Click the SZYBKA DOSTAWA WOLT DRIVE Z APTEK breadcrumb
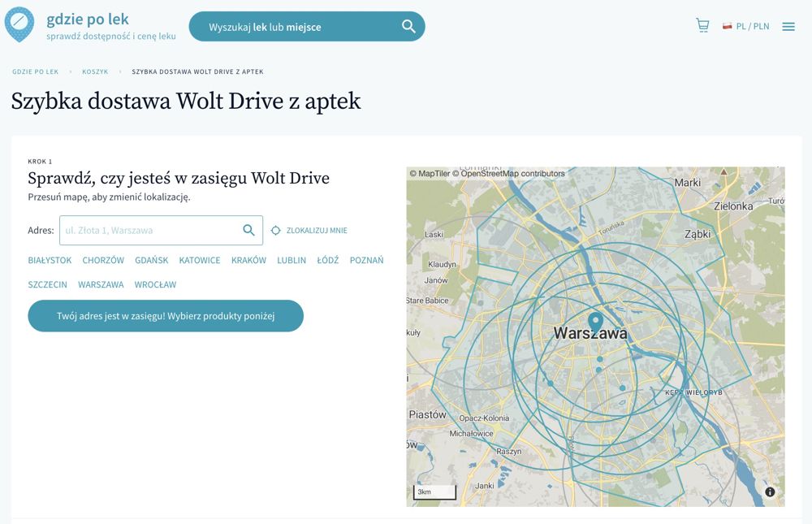The width and height of the screenshot is (812, 524). (x=198, y=71)
